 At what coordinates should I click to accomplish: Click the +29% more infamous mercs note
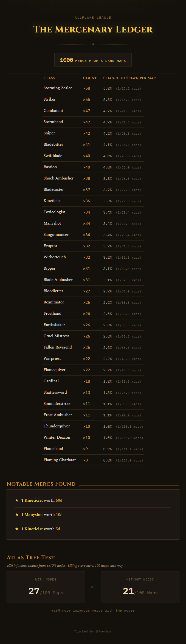(x=93, y=610)
